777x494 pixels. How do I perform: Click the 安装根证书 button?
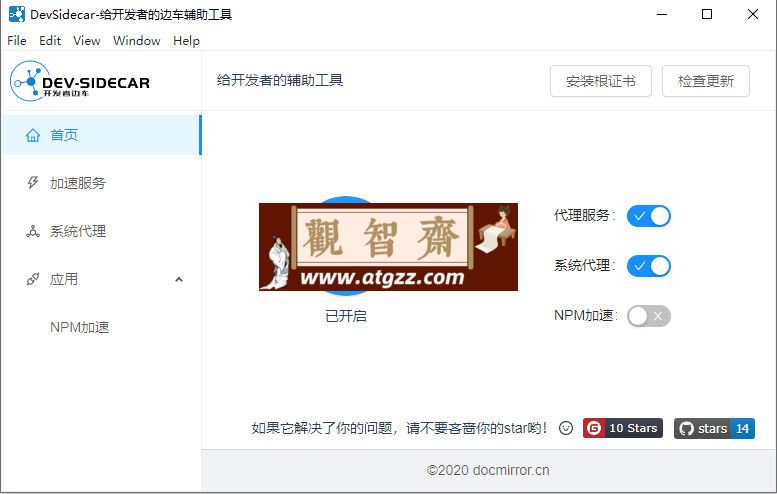click(x=601, y=81)
